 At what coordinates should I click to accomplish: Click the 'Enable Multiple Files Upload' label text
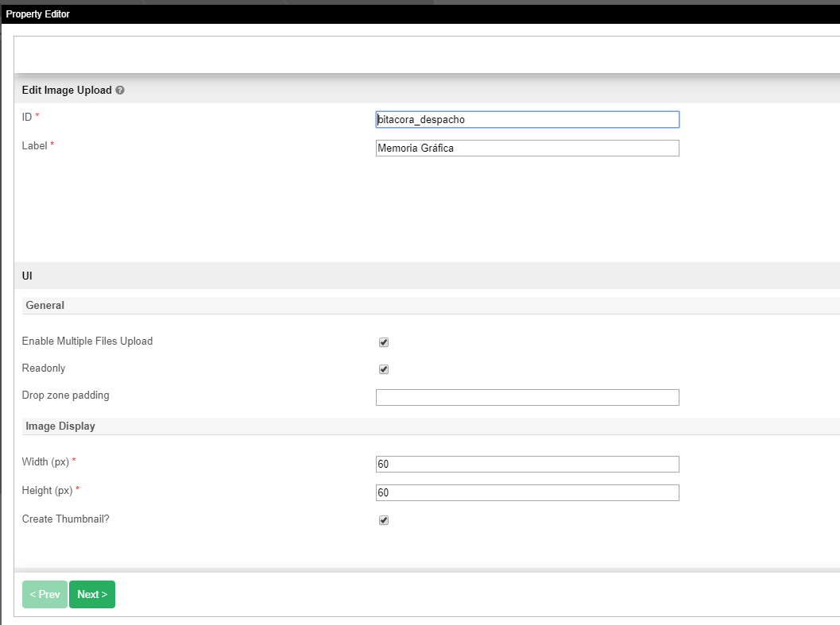[x=87, y=341]
